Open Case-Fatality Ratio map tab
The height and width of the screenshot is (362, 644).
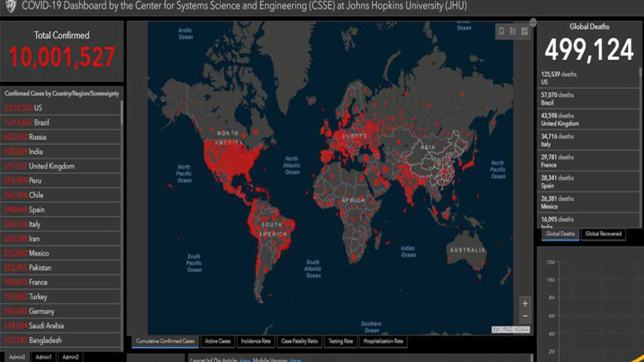(299, 341)
